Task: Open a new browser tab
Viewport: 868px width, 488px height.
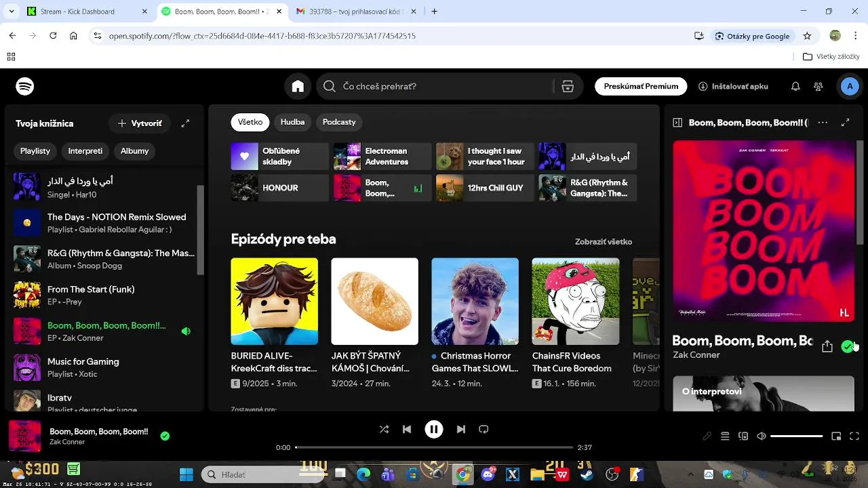Action: (x=435, y=12)
